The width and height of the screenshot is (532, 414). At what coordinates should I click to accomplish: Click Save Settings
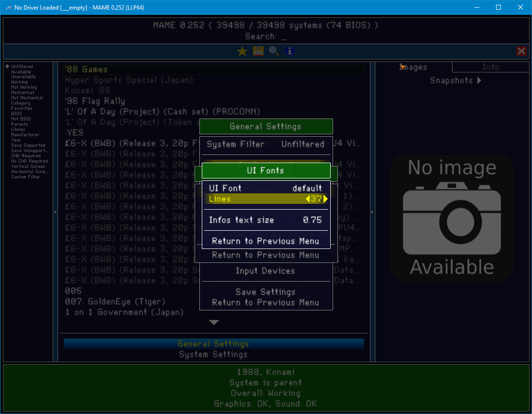tap(266, 292)
